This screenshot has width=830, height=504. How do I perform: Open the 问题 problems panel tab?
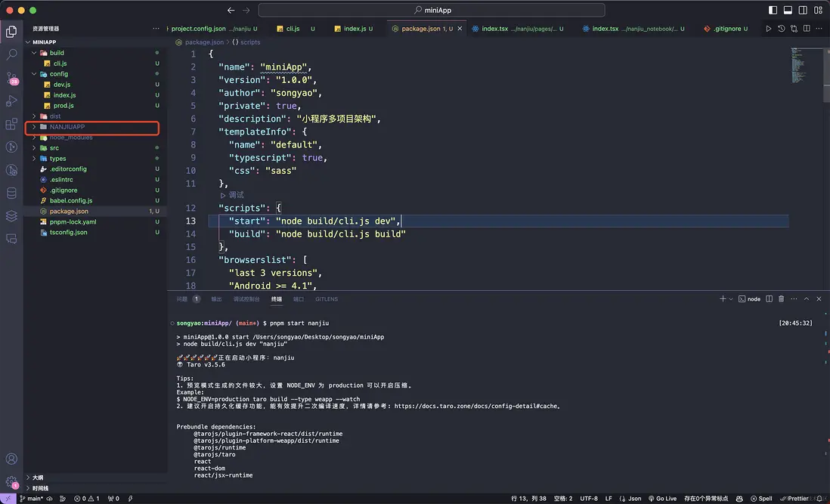(x=188, y=298)
